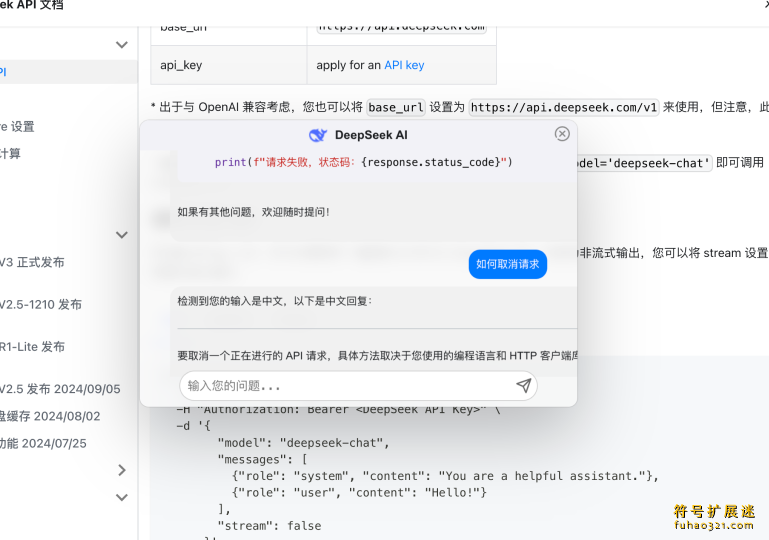The height and width of the screenshot is (540, 769).
Task: Open the API key link
Action: pyautogui.click(x=404, y=65)
